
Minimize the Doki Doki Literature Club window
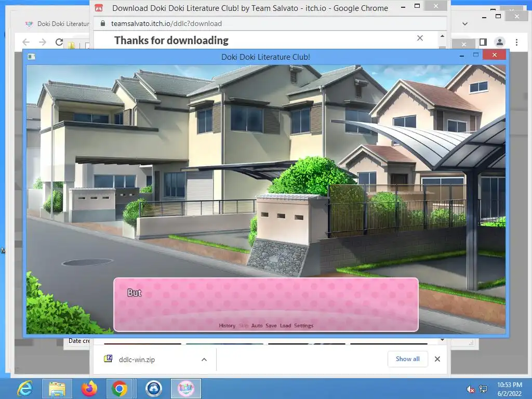coord(462,55)
